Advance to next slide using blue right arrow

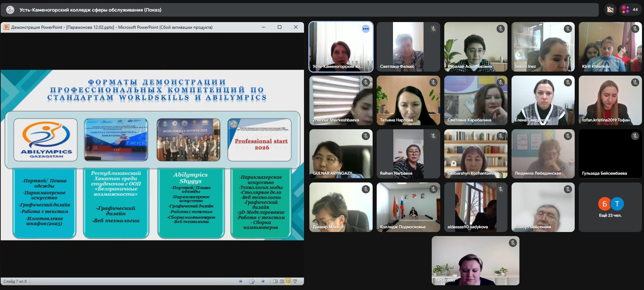(x=263, y=281)
